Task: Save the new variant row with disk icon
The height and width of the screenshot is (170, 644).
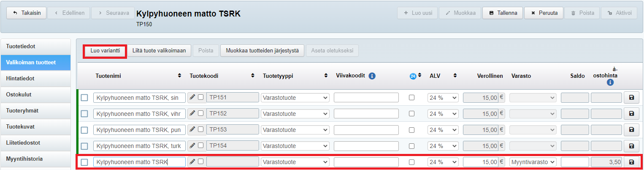Action: tap(631, 162)
